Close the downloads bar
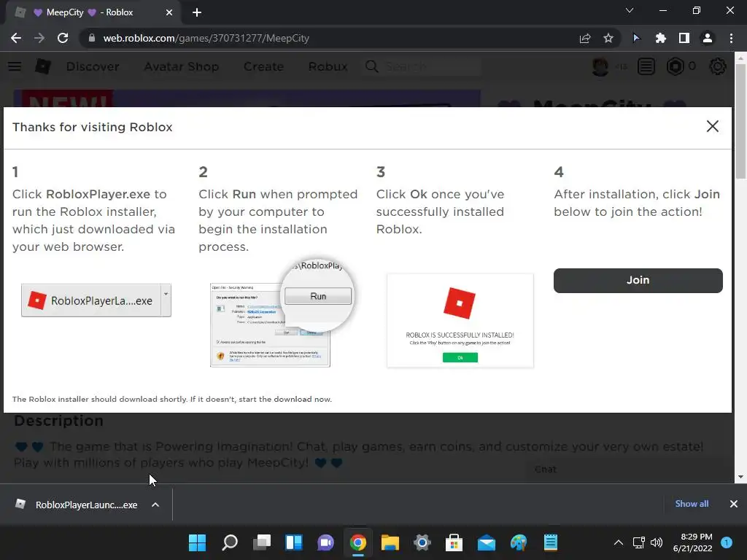 (x=734, y=504)
